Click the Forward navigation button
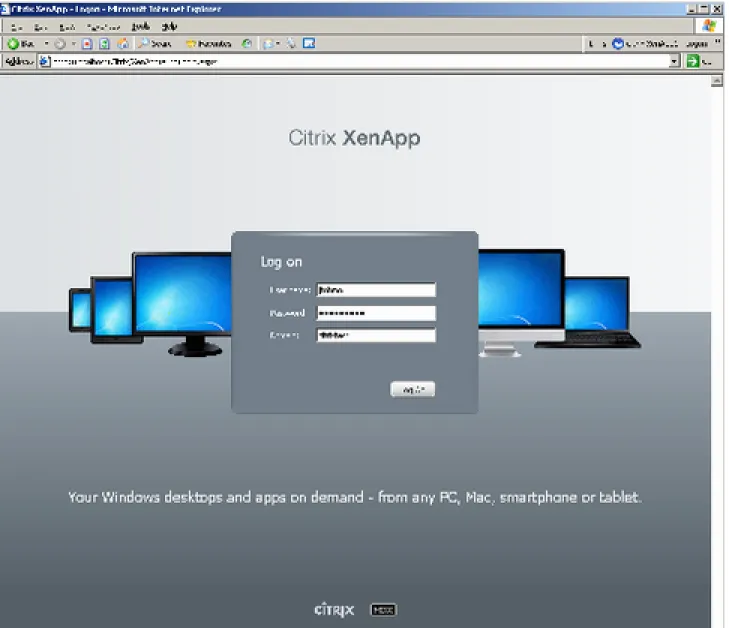 [60, 44]
